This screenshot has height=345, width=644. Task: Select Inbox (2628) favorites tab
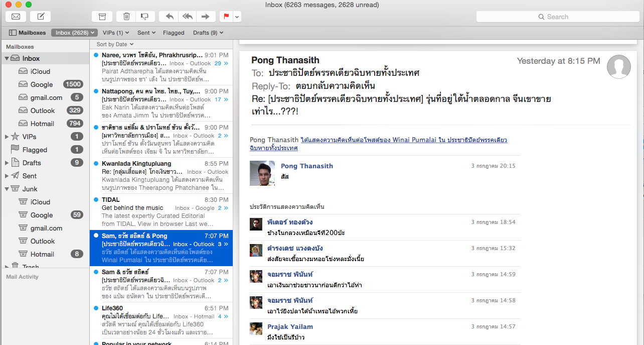point(74,33)
